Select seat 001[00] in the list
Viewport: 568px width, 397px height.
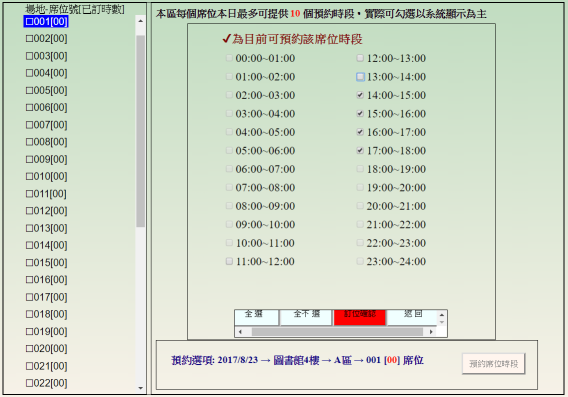pyautogui.click(x=46, y=21)
